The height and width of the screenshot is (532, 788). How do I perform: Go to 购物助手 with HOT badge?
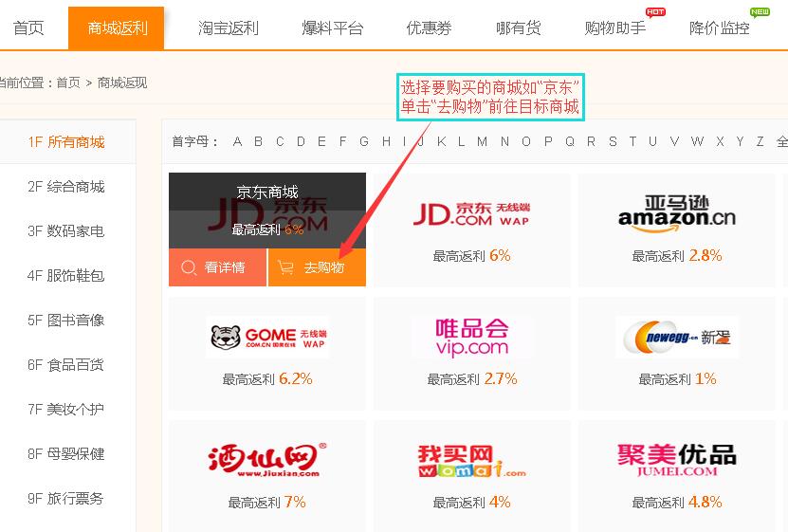(x=615, y=28)
